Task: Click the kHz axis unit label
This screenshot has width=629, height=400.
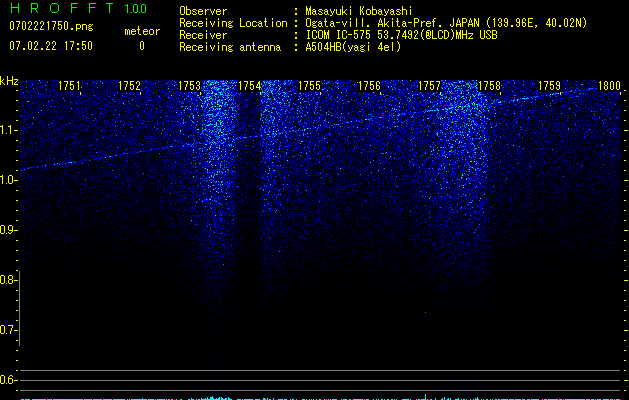Action: pos(9,81)
